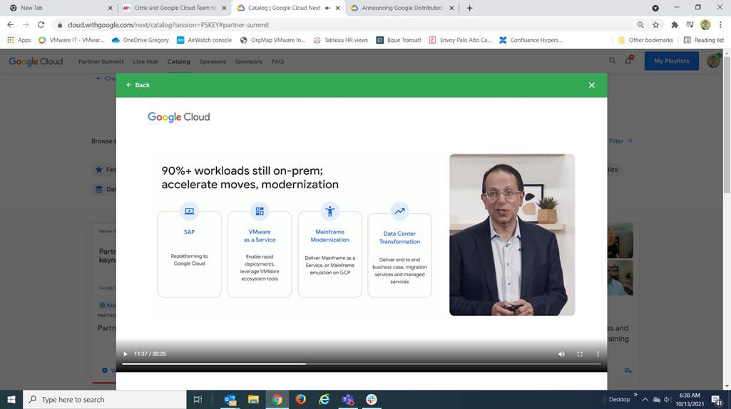
Task: Go Back from the video modal
Action: pyautogui.click(x=138, y=85)
